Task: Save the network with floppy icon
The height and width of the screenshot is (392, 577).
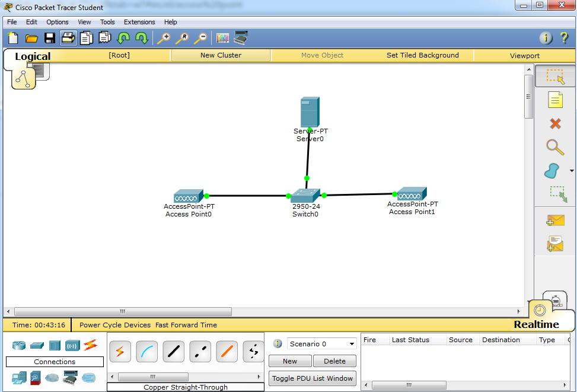Action: click(50, 38)
